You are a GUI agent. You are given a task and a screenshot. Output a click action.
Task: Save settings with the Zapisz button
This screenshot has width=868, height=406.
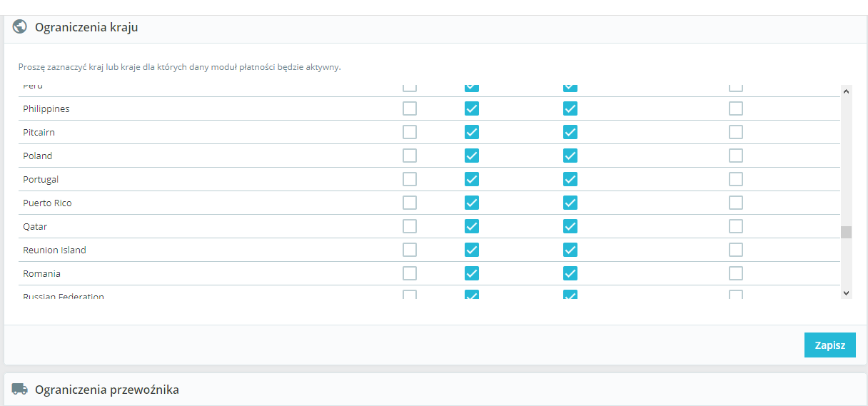[830, 345]
